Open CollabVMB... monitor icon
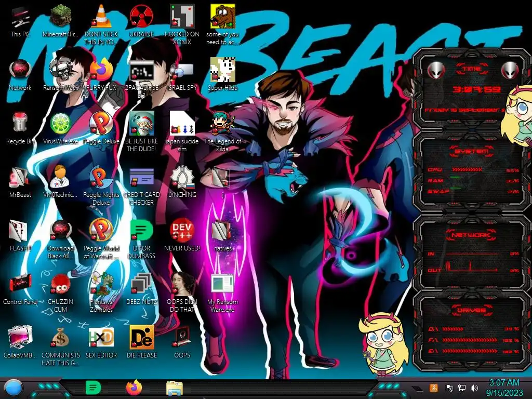 click(x=20, y=337)
